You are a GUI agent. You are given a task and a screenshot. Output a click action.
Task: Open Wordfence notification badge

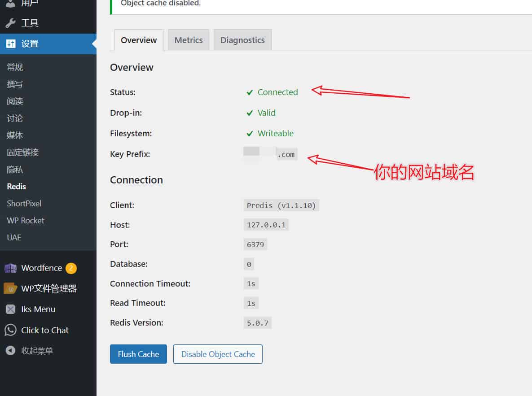coord(71,268)
